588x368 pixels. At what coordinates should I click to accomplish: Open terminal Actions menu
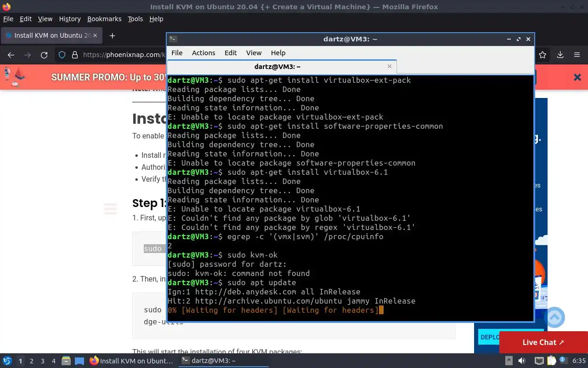pos(204,53)
